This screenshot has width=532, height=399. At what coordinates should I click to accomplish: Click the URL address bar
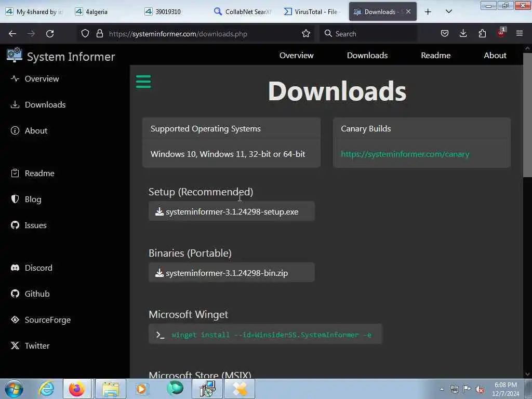coord(204,34)
